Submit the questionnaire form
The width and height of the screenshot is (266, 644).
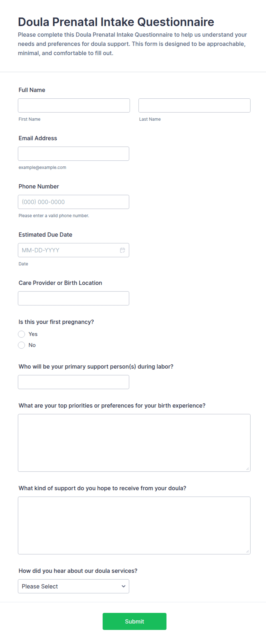(x=134, y=621)
